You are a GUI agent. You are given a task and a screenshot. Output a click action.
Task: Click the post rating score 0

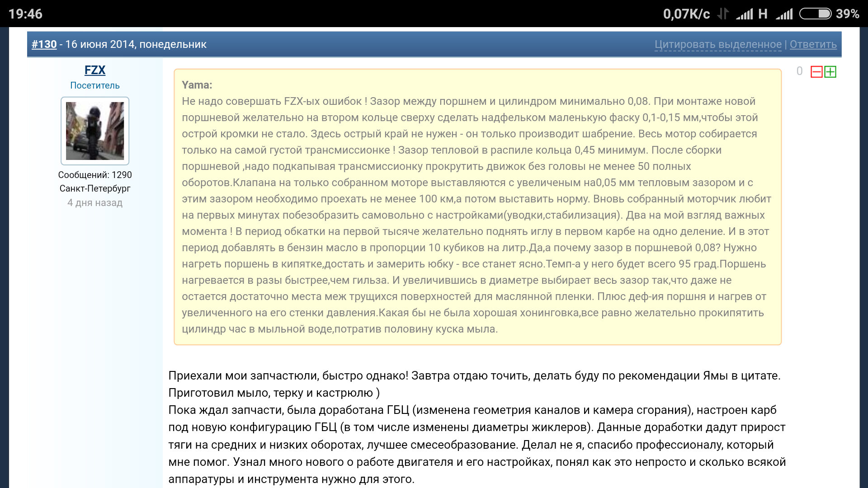(799, 71)
